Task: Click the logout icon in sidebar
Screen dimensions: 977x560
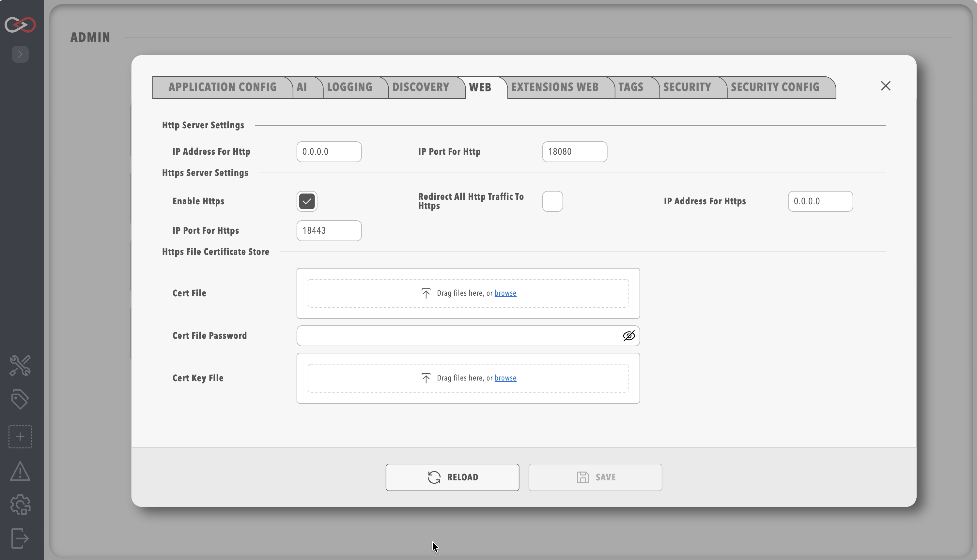Action: coord(20,538)
